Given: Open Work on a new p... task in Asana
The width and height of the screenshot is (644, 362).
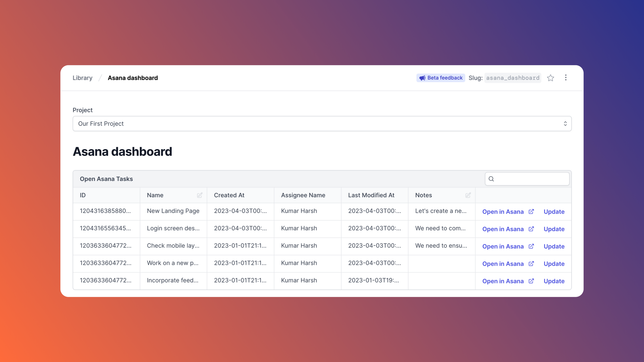Looking at the screenshot, I should 508,264.
